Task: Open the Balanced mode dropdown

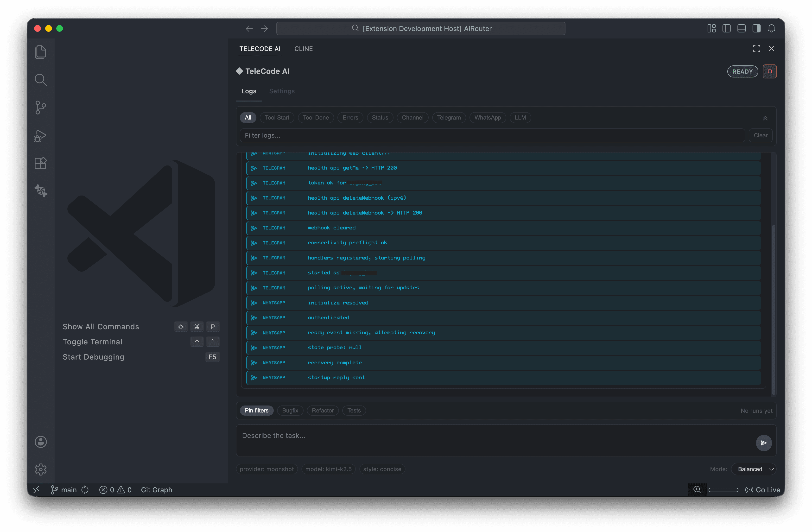Action: pyautogui.click(x=754, y=469)
